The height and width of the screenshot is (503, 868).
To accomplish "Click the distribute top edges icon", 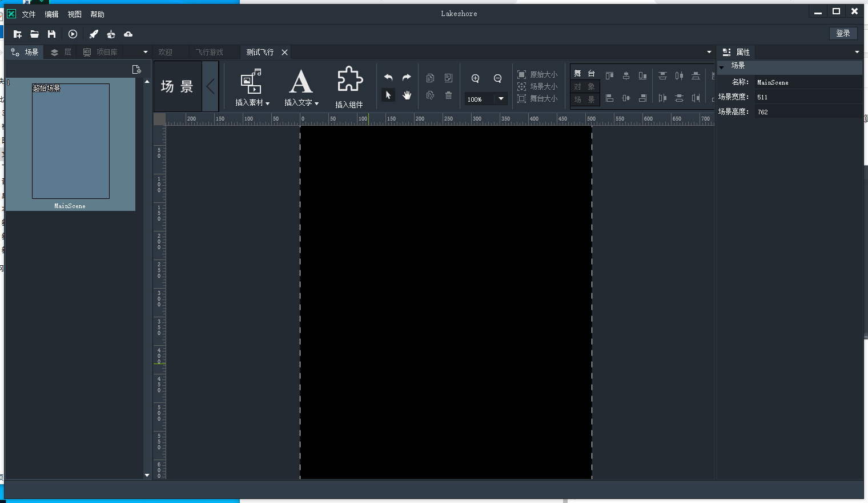I will click(x=662, y=75).
